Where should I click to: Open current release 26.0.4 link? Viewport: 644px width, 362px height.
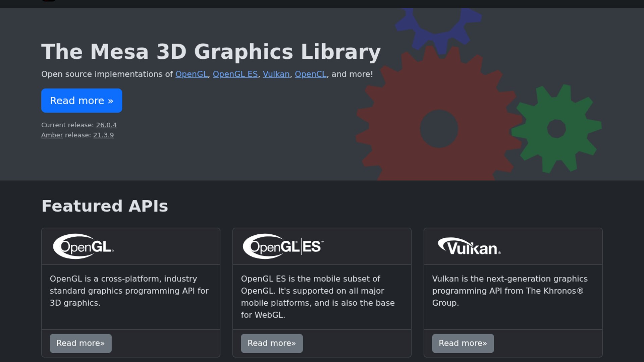pos(106,125)
